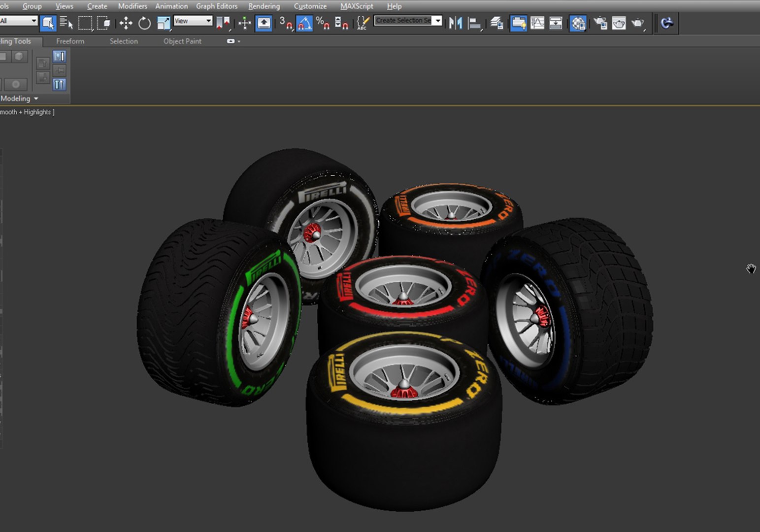Screen dimensions: 760x532
Task: Switch to the Object Paint ribbon tab
Action: click(182, 41)
